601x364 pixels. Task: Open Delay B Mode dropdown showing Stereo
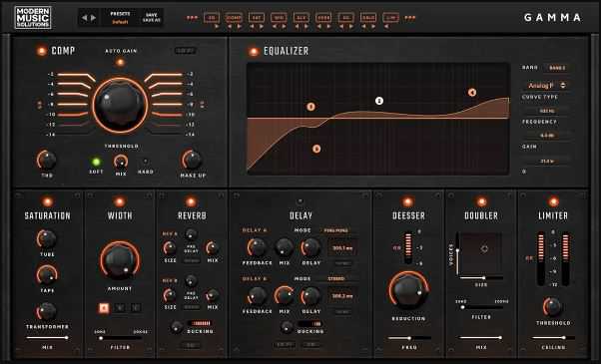click(336, 279)
